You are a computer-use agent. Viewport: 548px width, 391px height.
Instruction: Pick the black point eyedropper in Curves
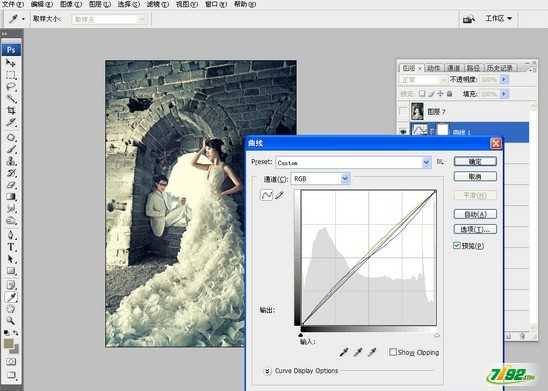coord(344,352)
